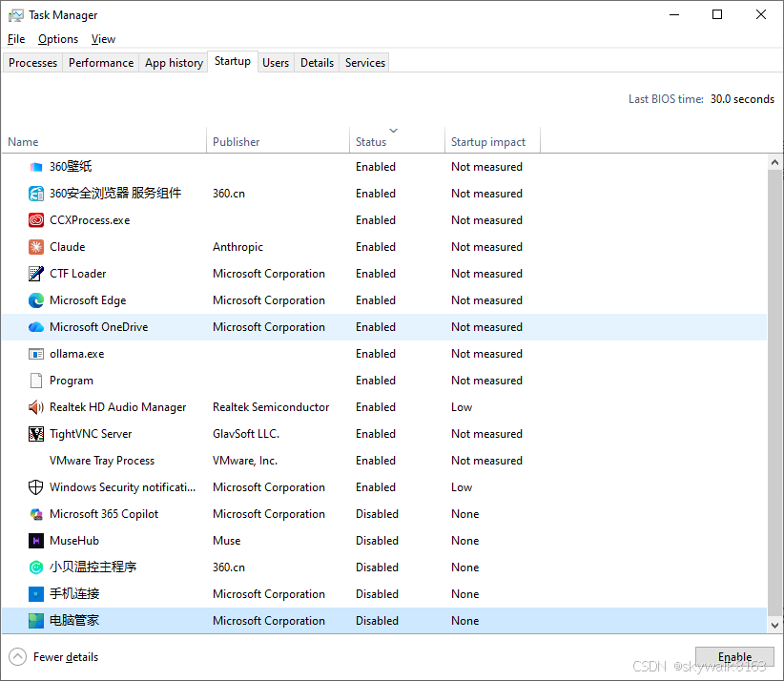Click Low impact of Realtek row
This screenshot has width=784, height=681.
pos(462,407)
